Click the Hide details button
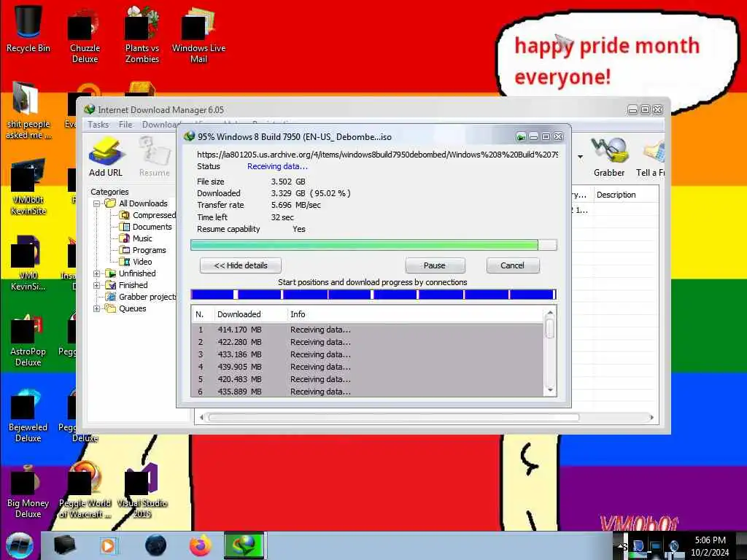The height and width of the screenshot is (560, 747). [241, 265]
